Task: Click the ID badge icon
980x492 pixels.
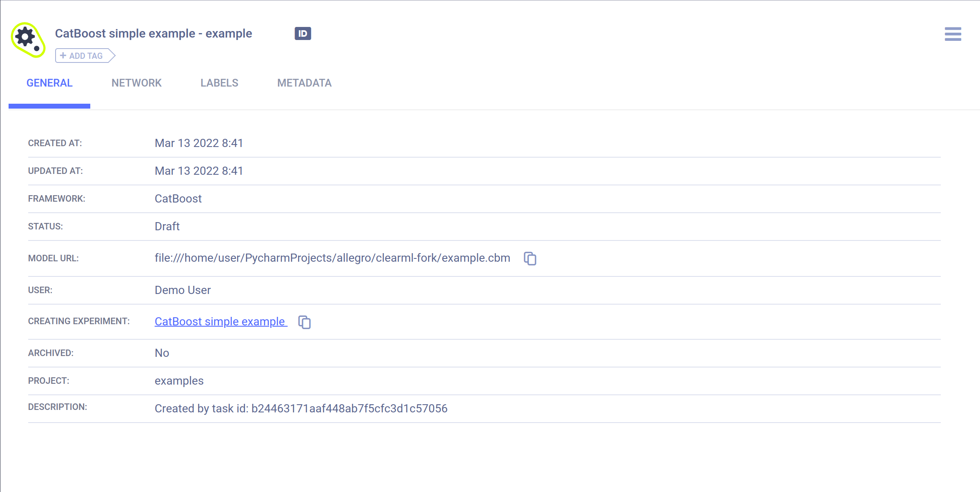Action: click(303, 33)
